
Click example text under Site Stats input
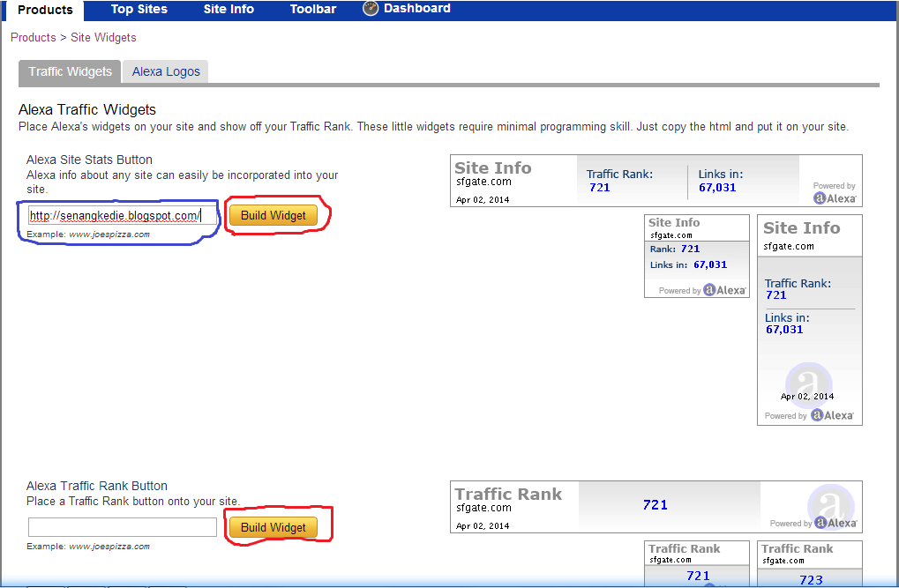[x=88, y=234]
